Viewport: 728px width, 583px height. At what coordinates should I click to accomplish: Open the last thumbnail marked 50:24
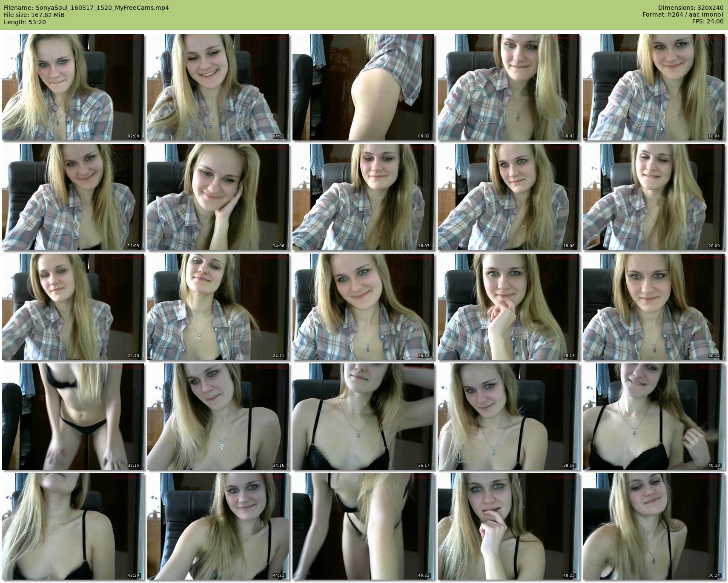click(653, 526)
